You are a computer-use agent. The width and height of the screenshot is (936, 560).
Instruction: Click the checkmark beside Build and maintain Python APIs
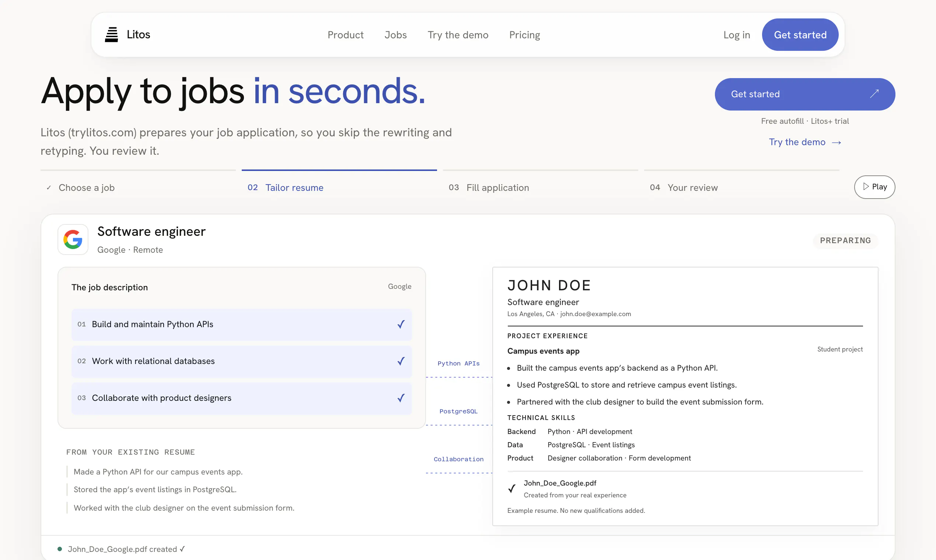401,324
